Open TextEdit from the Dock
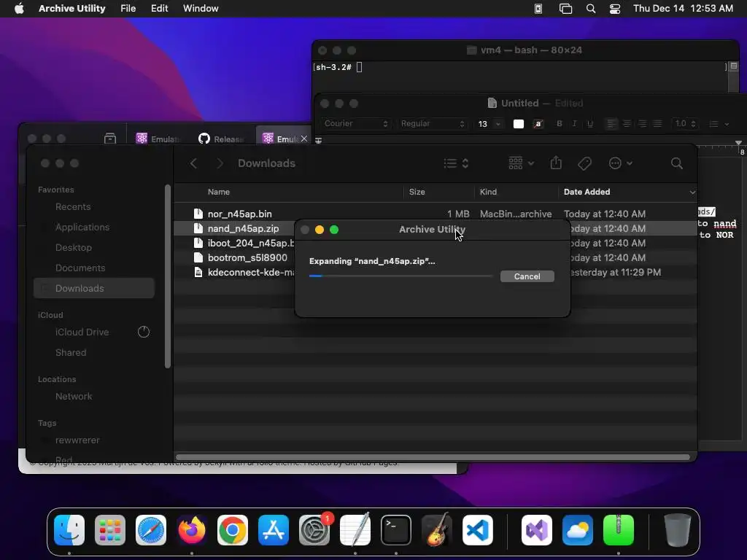The image size is (747, 560). [x=355, y=530]
